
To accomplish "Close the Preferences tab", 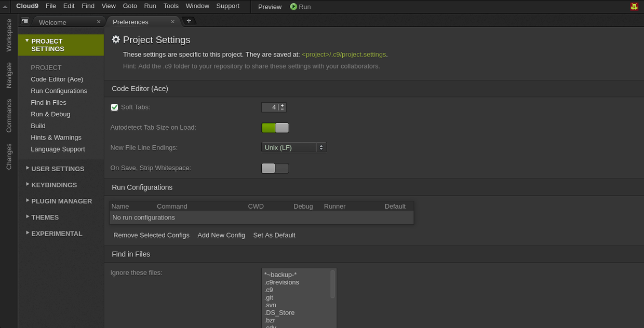I will click(173, 22).
